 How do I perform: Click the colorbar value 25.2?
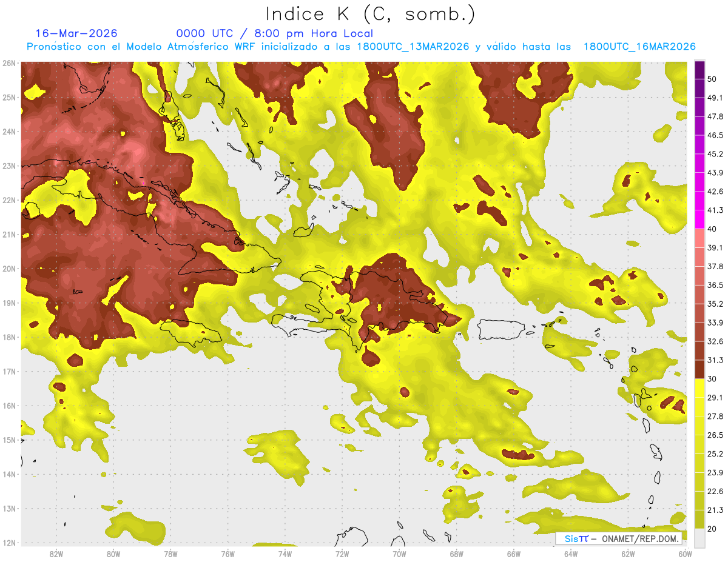click(x=715, y=453)
